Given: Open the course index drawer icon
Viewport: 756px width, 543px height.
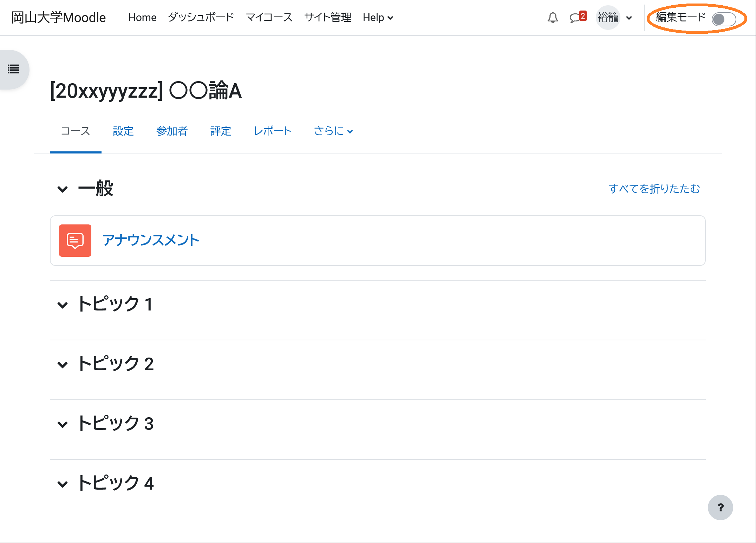Looking at the screenshot, I should pyautogui.click(x=13, y=69).
